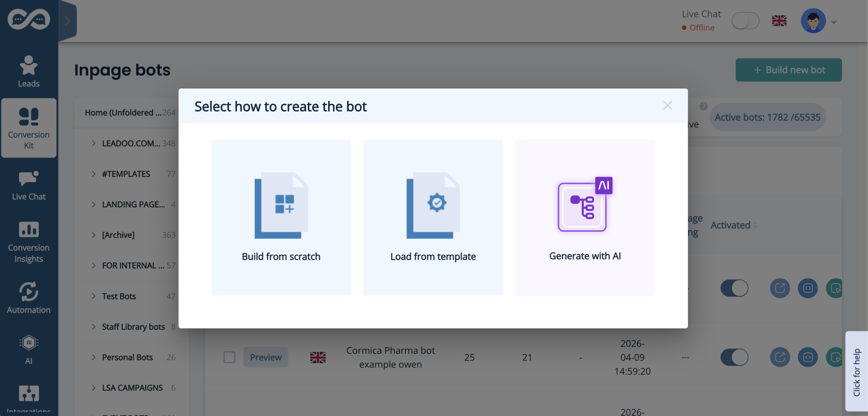Expand the sidebar with the chevron
The height and width of the screenshot is (416, 868).
[x=67, y=20]
